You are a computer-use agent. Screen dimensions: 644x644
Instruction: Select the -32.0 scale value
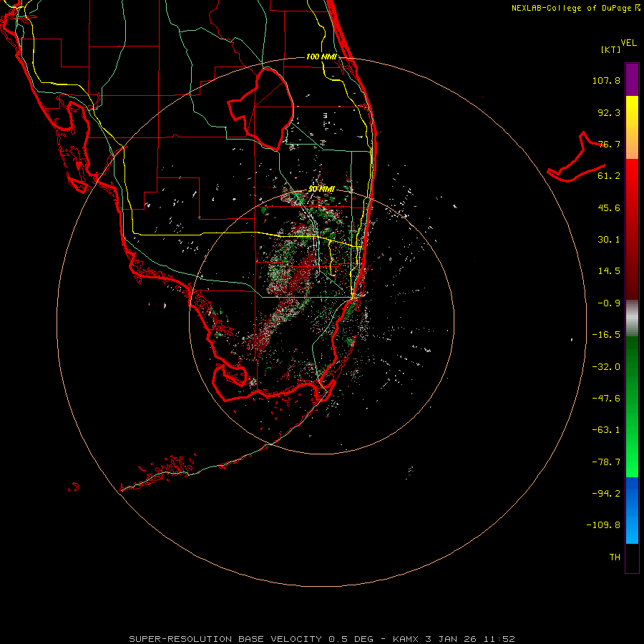(606, 367)
